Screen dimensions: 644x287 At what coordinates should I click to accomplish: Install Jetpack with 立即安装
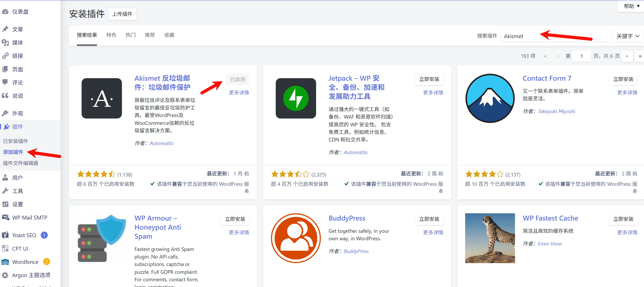pyautogui.click(x=429, y=79)
